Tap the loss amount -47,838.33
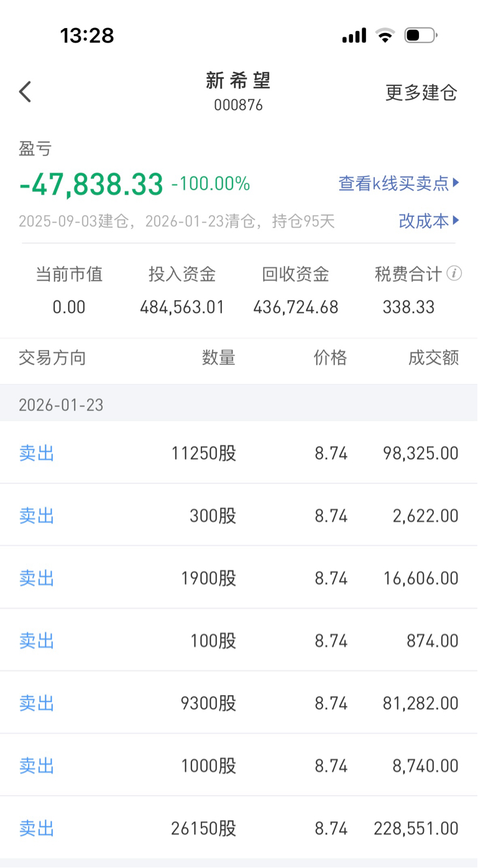This screenshot has height=868, width=478. click(91, 185)
